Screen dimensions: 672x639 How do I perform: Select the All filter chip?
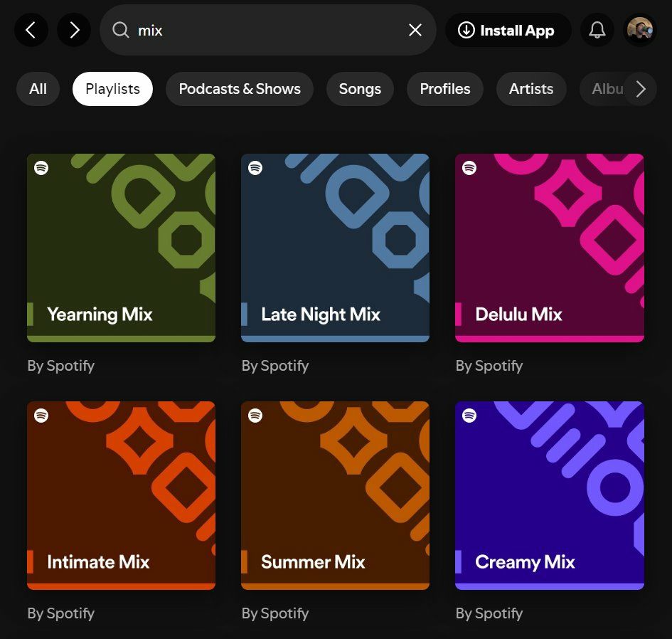(38, 89)
